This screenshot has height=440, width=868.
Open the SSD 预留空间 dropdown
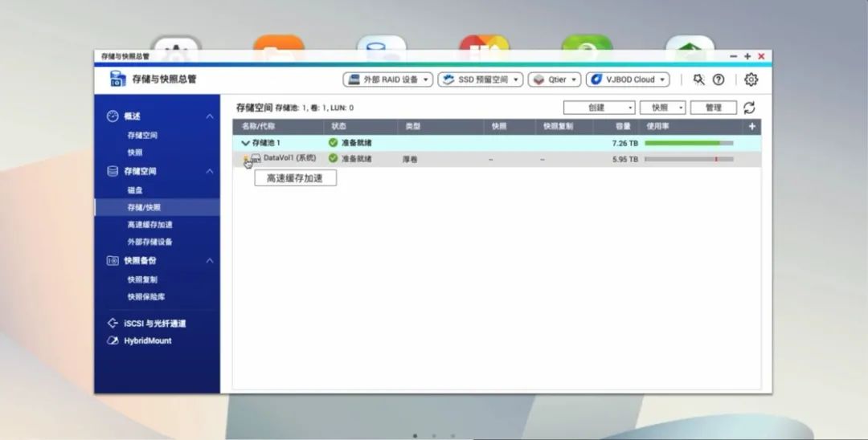[481, 79]
